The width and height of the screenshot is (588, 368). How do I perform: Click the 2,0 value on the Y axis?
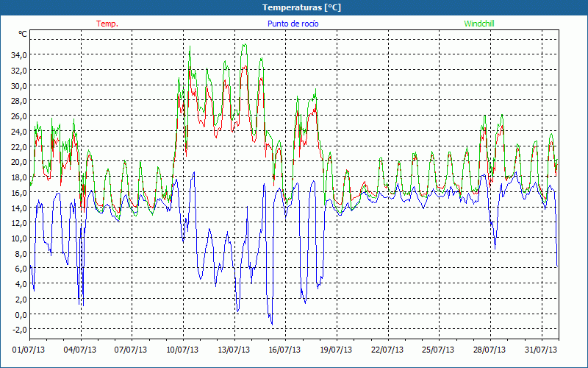(21, 300)
